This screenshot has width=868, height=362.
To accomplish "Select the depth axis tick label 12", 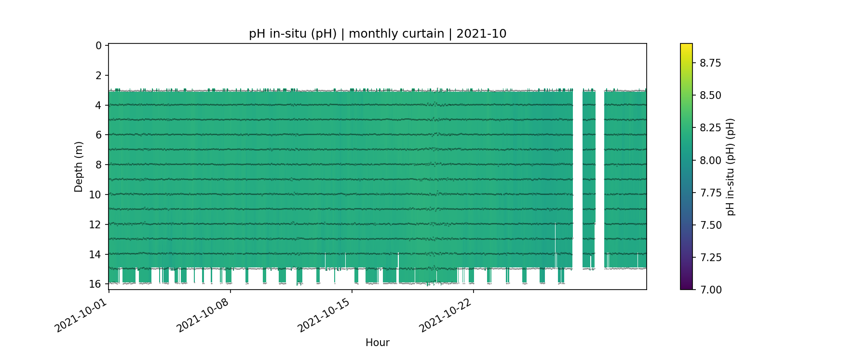I will (x=95, y=224).
